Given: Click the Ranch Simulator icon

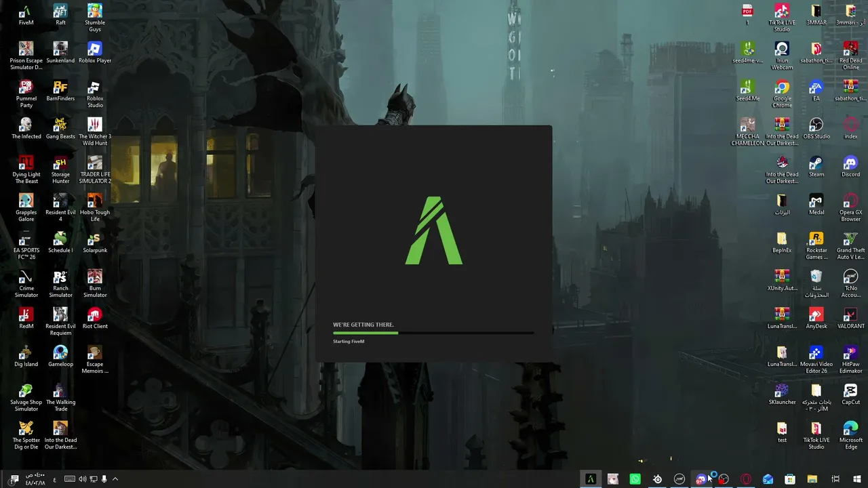Looking at the screenshot, I should click(60, 284).
